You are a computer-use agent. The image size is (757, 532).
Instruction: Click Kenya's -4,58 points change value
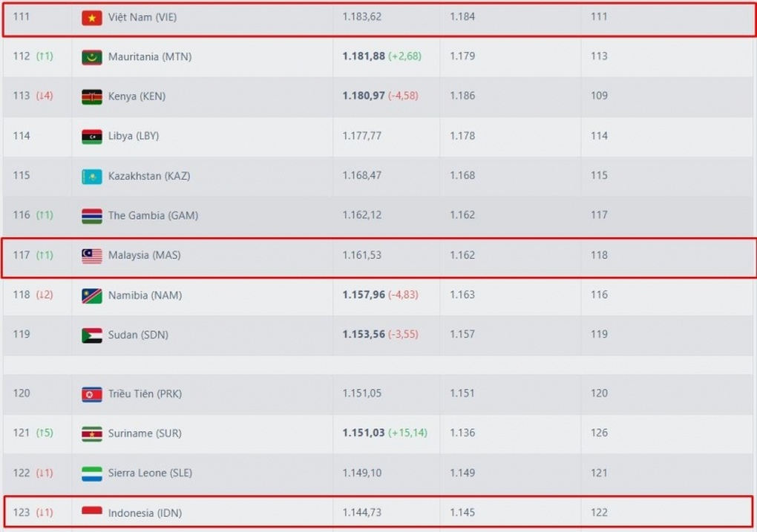[x=403, y=96]
